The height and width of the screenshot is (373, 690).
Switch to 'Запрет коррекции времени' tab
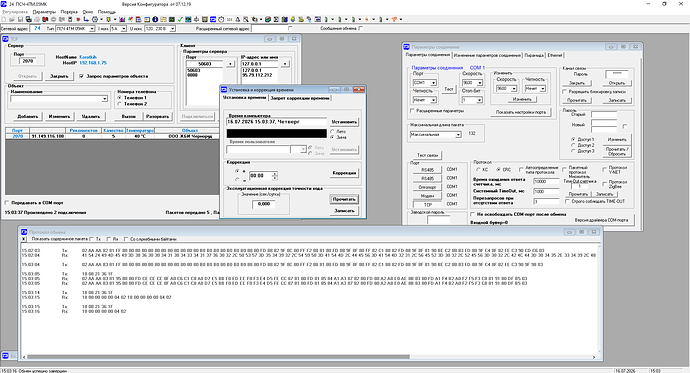coord(300,98)
